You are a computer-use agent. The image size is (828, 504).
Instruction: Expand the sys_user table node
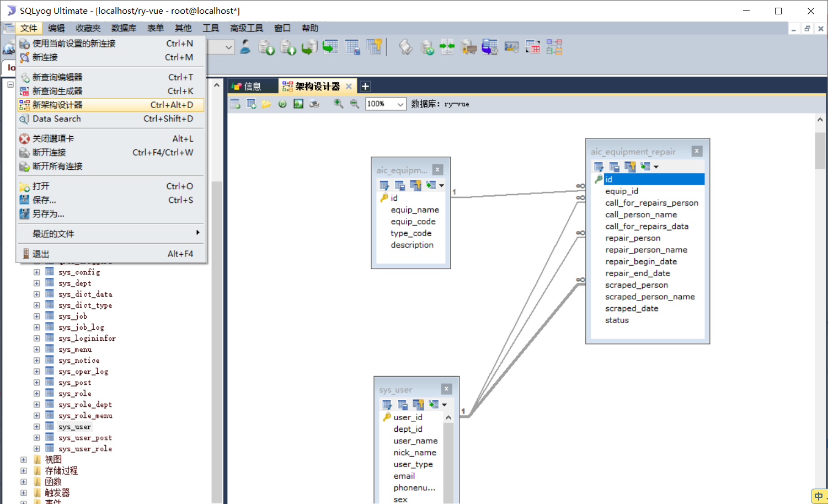coord(36,427)
